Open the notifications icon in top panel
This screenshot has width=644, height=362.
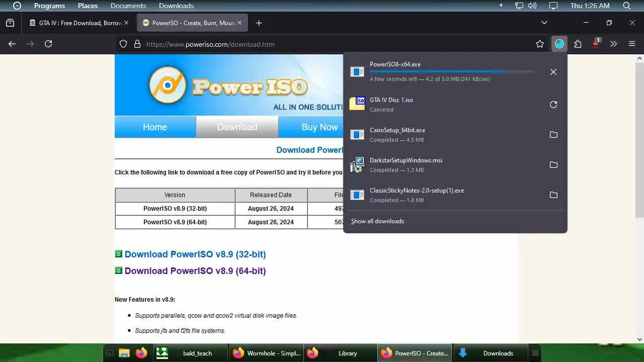coord(553,6)
